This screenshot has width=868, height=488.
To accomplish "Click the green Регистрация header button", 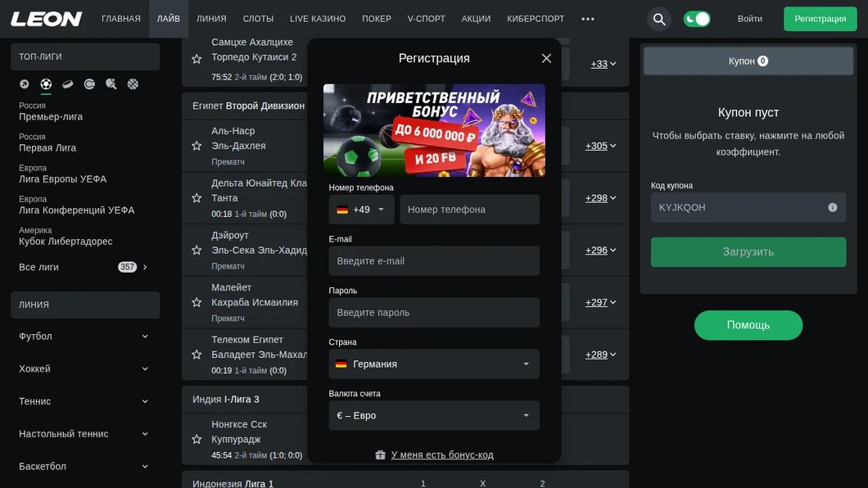I will (x=821, y=19).
